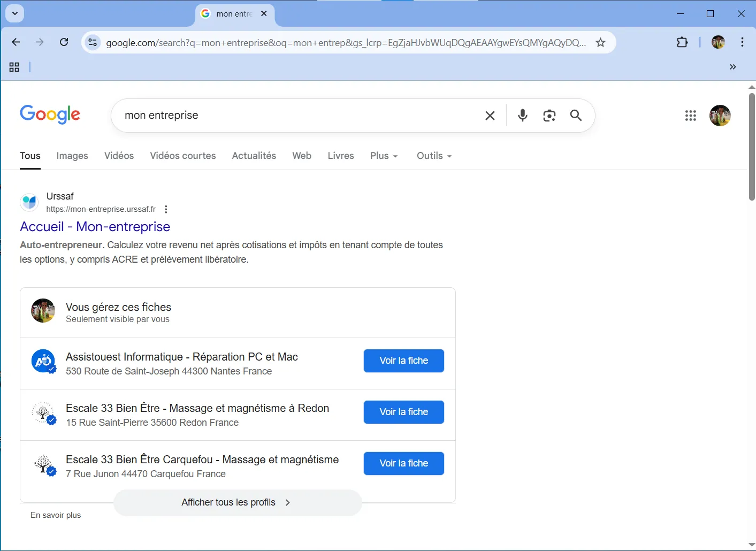Open the tab search dropdown arrow

click(x=14, y=13)
